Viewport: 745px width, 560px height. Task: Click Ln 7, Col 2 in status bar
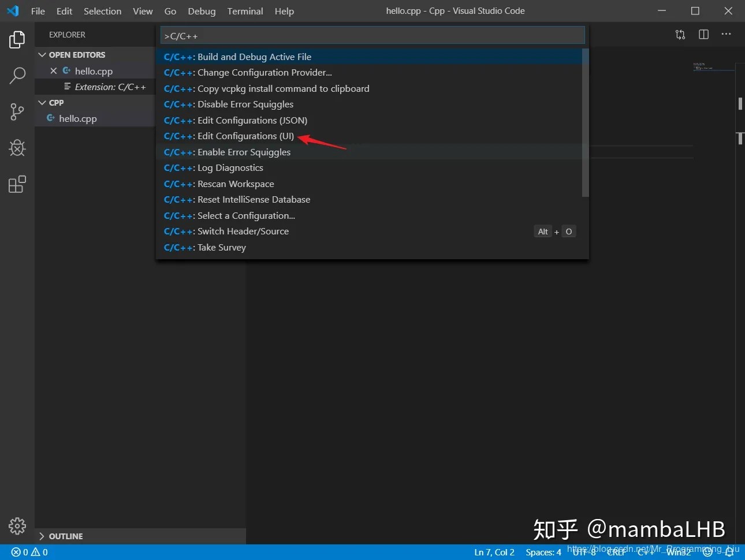[494, 552]
